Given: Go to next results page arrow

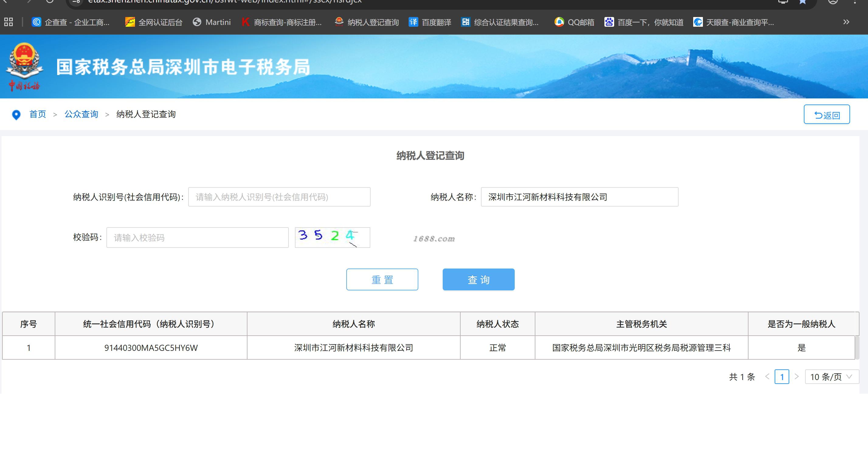Looking at the screenshot, I should coord(797,376).
